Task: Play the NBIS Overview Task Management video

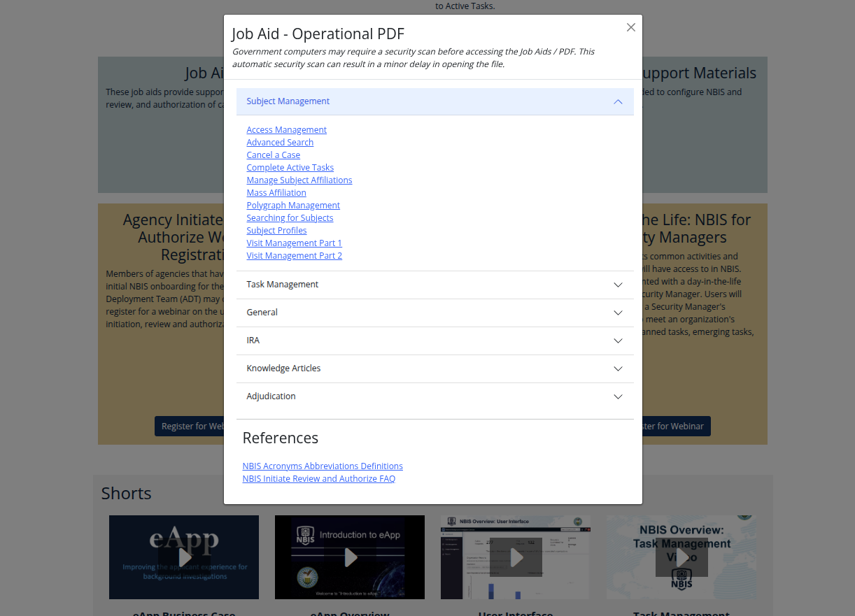Action: click(681, 557)
